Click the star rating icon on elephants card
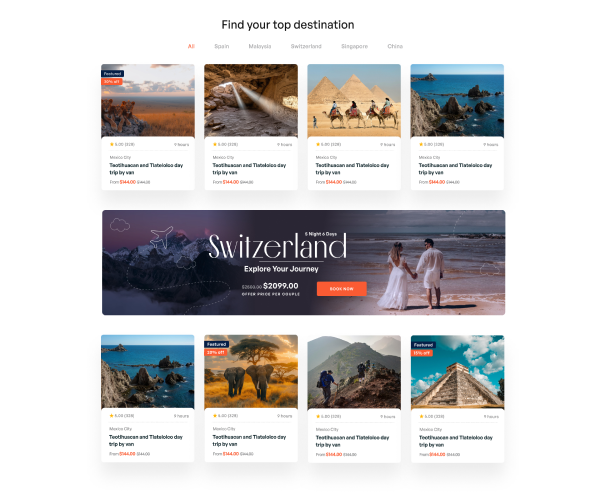 (x=215, y=416)
